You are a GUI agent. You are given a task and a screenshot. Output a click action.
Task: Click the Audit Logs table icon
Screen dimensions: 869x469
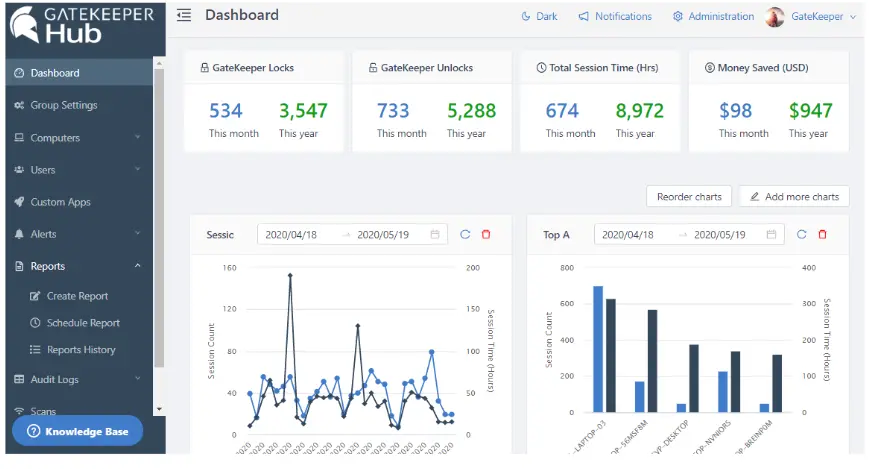tap(19, 379)
